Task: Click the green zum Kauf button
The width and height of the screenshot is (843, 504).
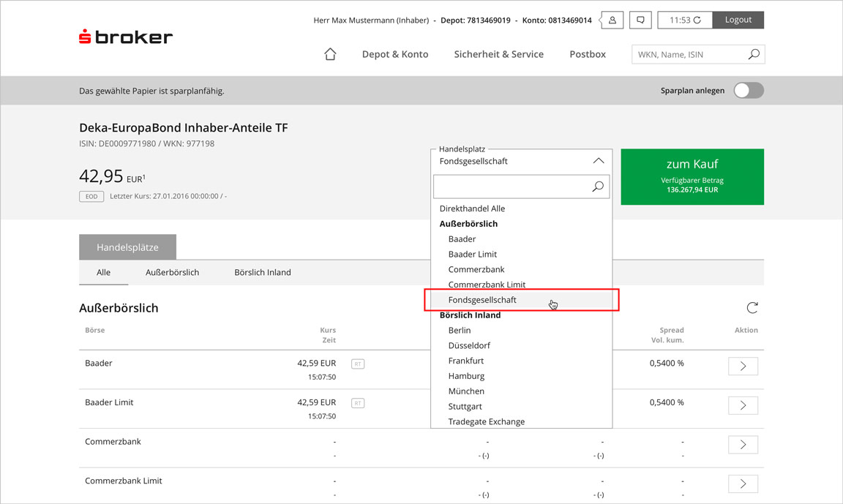Action: tap(692, 177)
